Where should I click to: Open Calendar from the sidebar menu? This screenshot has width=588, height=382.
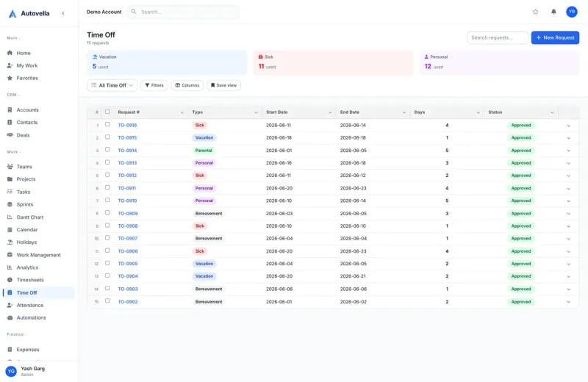pyautogui.click(x=27, y=229)
